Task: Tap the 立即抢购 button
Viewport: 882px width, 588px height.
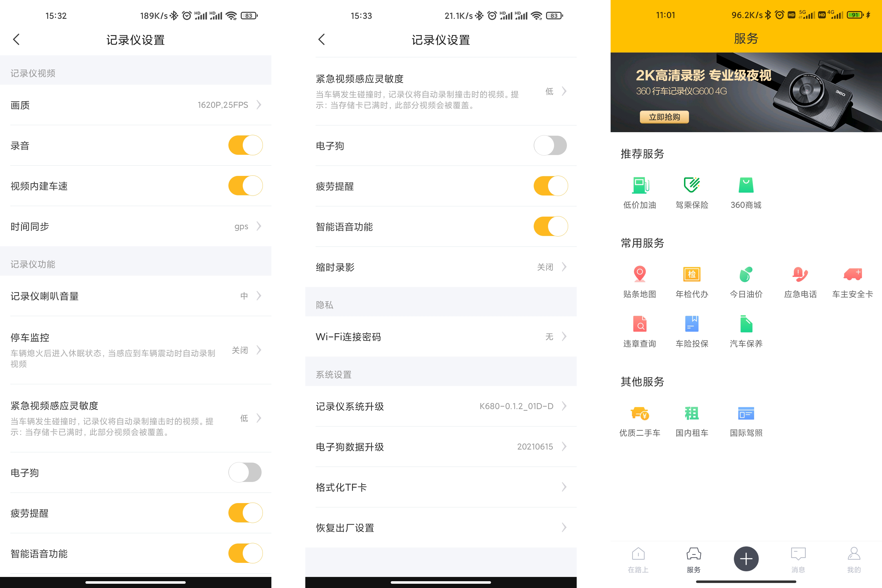Action: [x=664, y=117]
